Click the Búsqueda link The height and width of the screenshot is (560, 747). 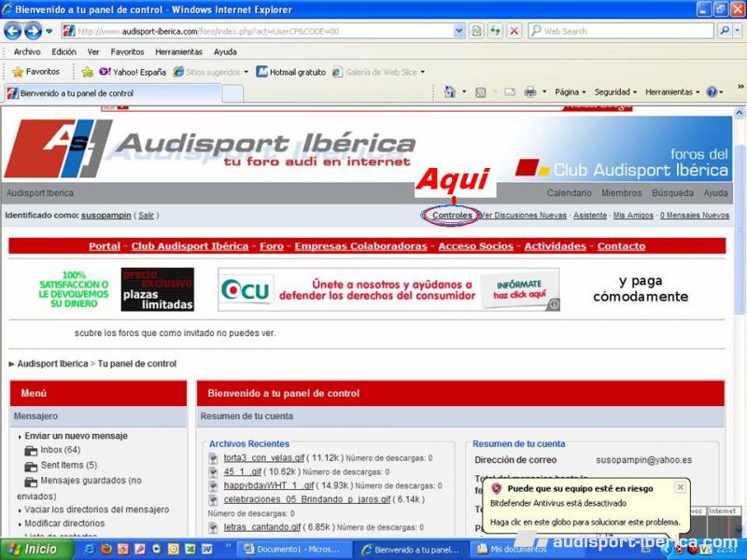tap(672, 193)
